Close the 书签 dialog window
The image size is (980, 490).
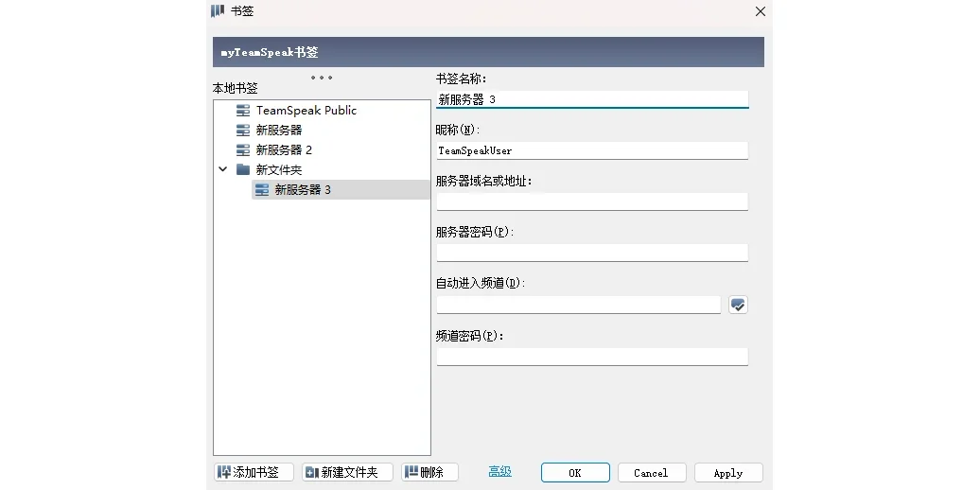click(x=760, y=11)
